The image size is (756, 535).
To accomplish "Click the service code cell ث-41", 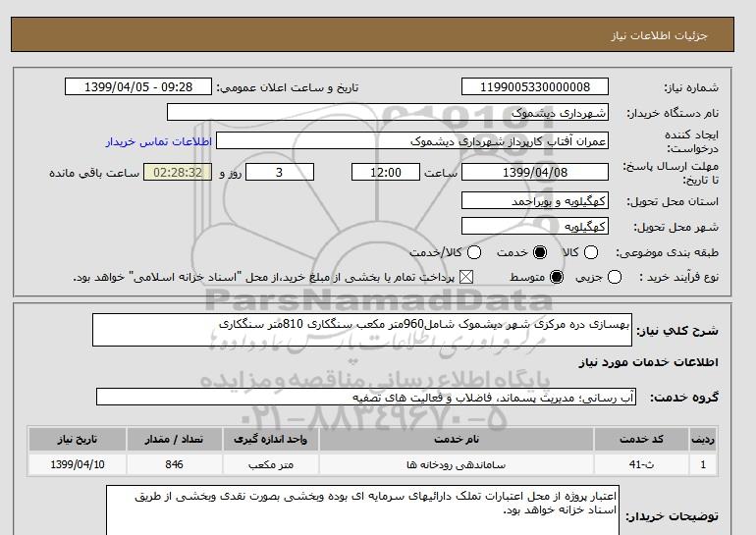I will click(641, 464).
